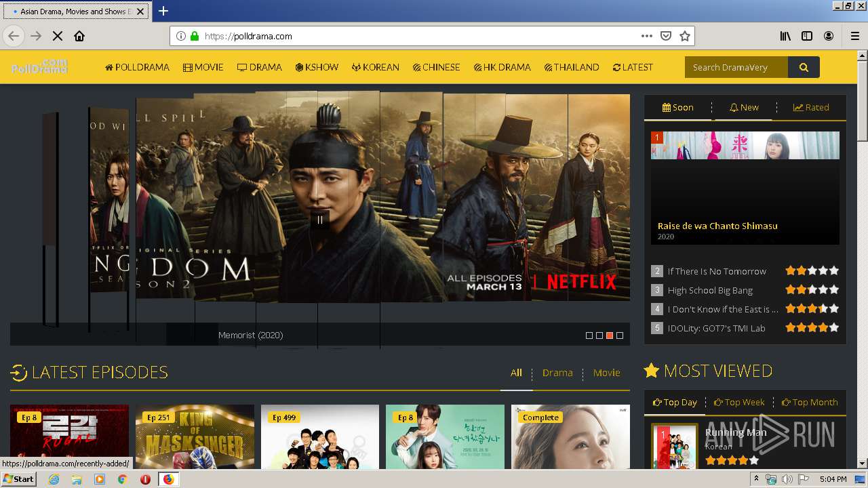The width and height of the screenshot is (868, 488).
Task: Show site information icon in the address bar
Action: pos(181,36)
